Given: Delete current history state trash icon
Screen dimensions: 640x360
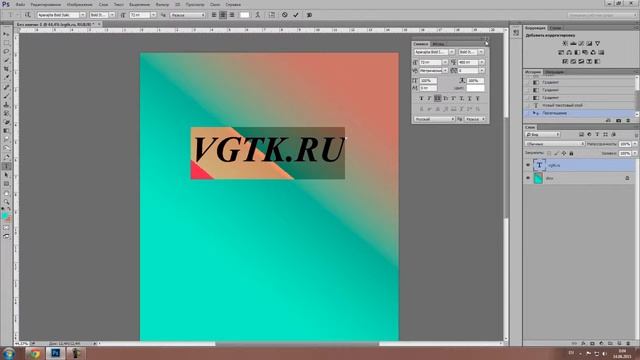Looking at the screenshot, I should pyautogui.click(x=628, y=120).
